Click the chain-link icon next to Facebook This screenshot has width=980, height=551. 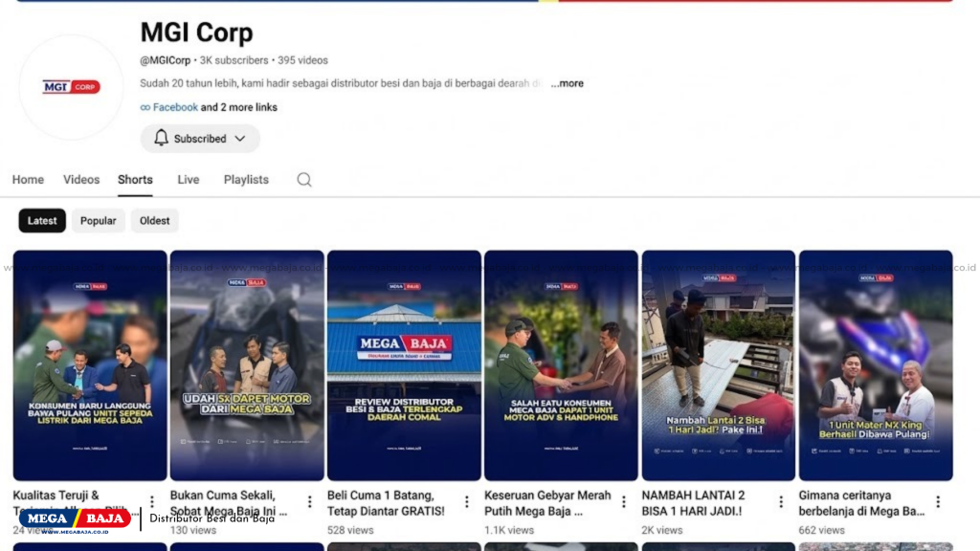click(x=145, y=107)
